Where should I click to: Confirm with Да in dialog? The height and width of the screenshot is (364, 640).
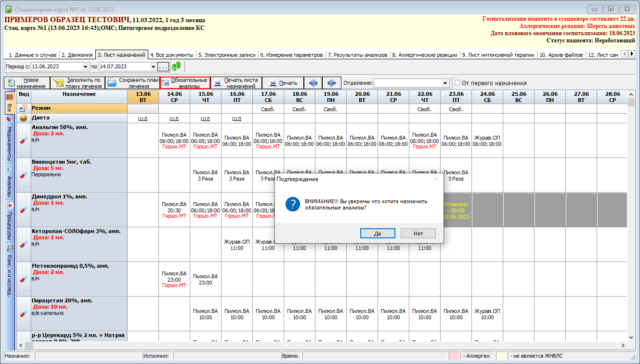coord(378,233)
